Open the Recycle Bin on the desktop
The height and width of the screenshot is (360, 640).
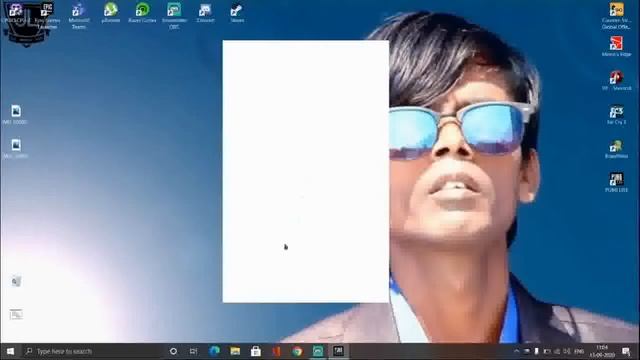[x=16, y=281]
